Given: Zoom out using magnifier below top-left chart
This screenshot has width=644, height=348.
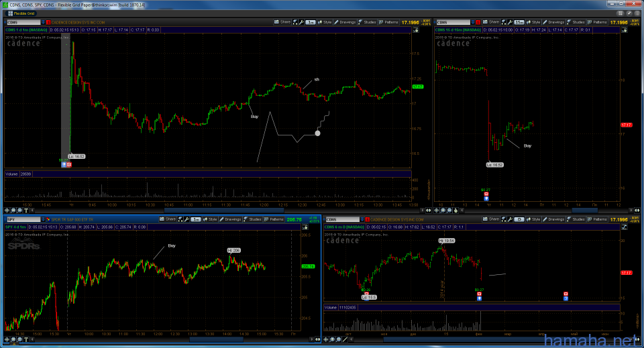Looking at the screenshot, I should pos(19,210).
